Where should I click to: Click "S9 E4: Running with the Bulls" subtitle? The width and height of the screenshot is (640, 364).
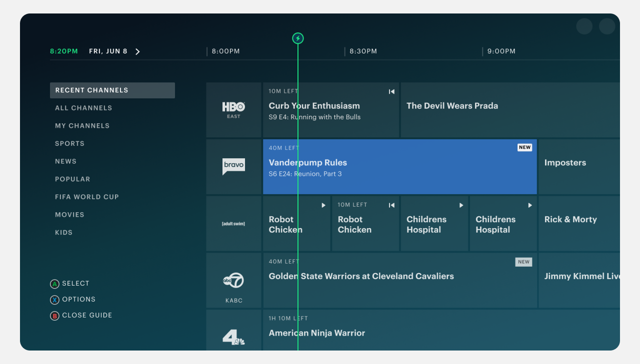[314, 117]
